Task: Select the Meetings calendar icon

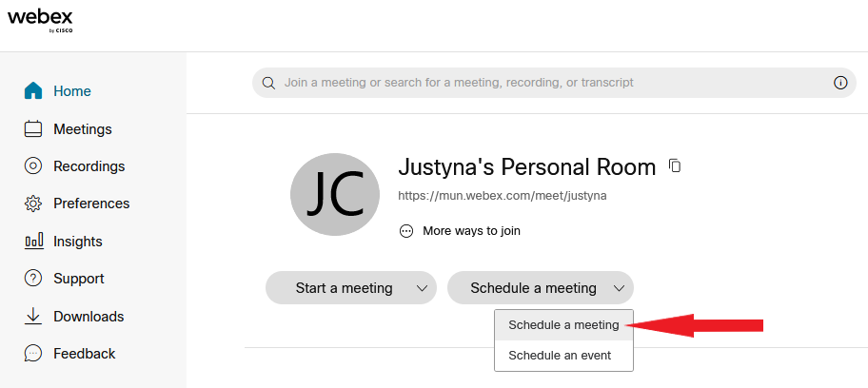Action: 33,129
